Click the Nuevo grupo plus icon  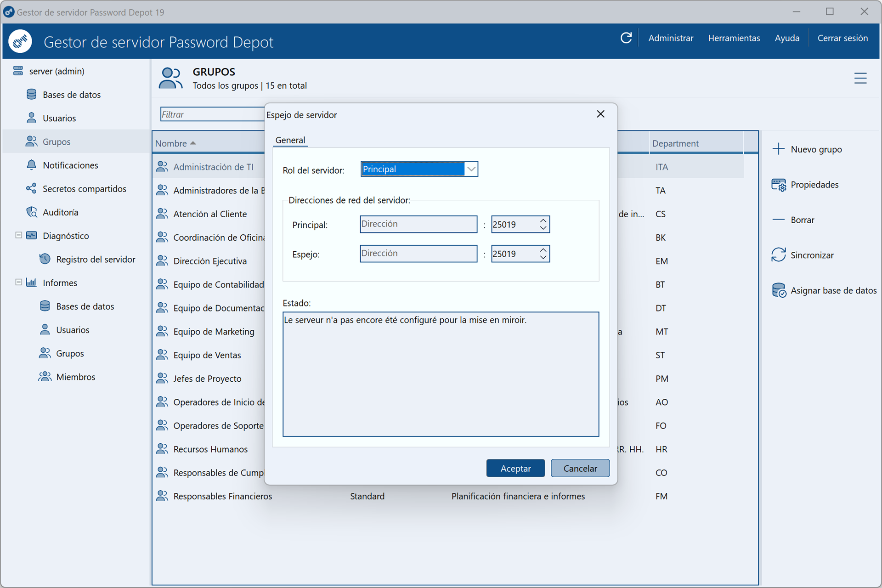pos(779,149)
